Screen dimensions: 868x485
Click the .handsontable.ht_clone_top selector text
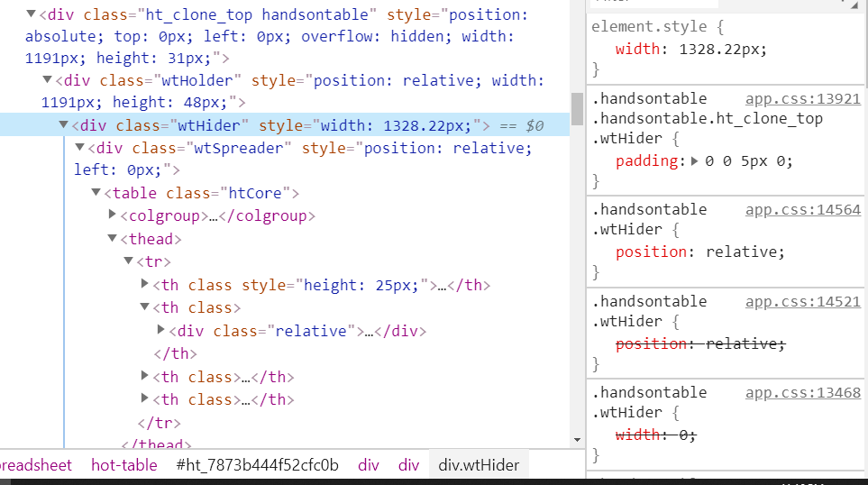coord(708,118)
